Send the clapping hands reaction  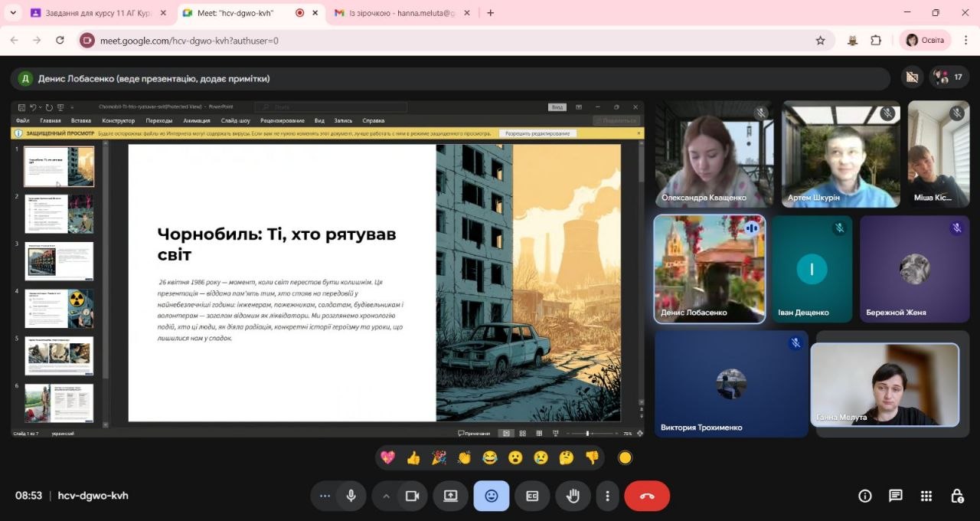click(464, 457)
